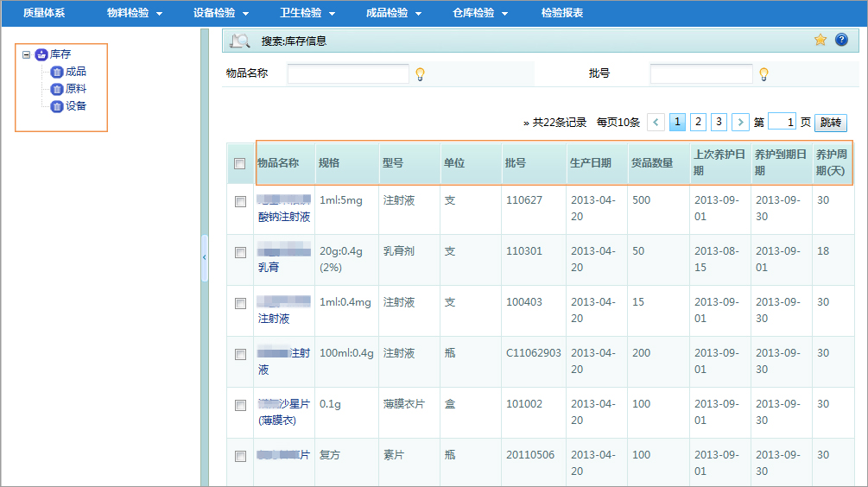Click the 上次养护日期 column header
Image resolution: width=868 pixels, height=487 pixels.
pos(719,162)
